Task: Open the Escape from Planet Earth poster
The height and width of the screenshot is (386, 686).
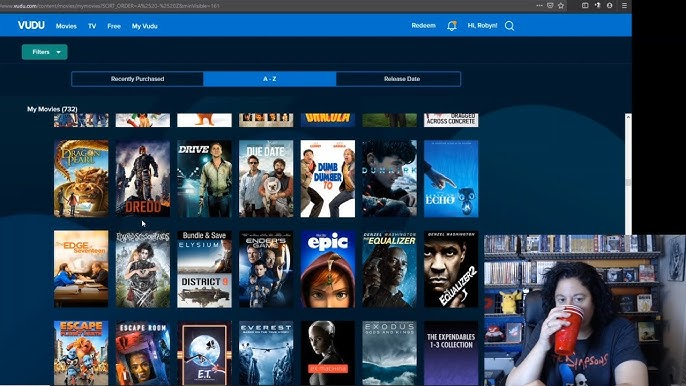Action: click(81, 353)
